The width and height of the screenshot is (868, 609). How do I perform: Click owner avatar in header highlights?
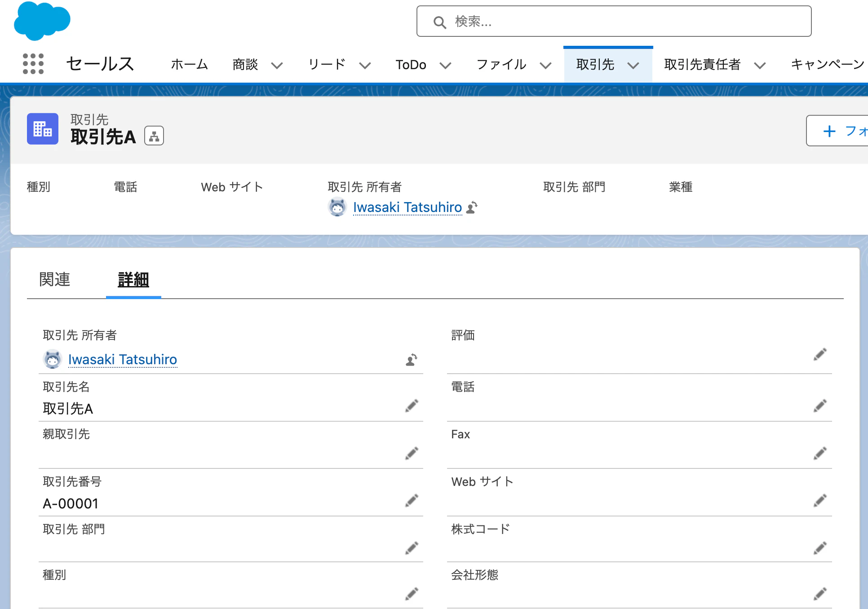click(337, 207)
